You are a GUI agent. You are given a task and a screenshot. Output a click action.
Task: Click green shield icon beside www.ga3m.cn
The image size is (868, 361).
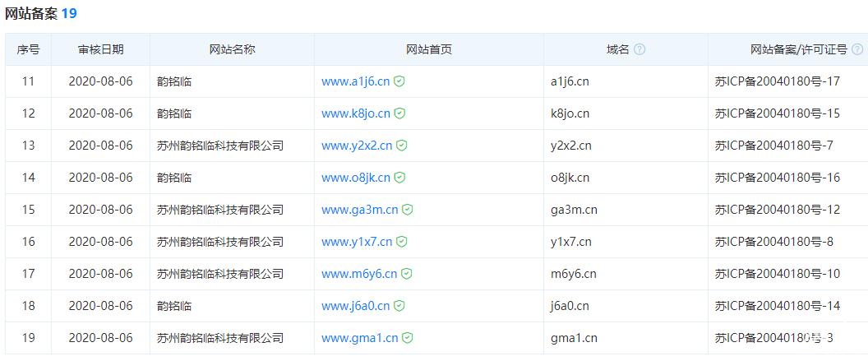click(408, 210)
